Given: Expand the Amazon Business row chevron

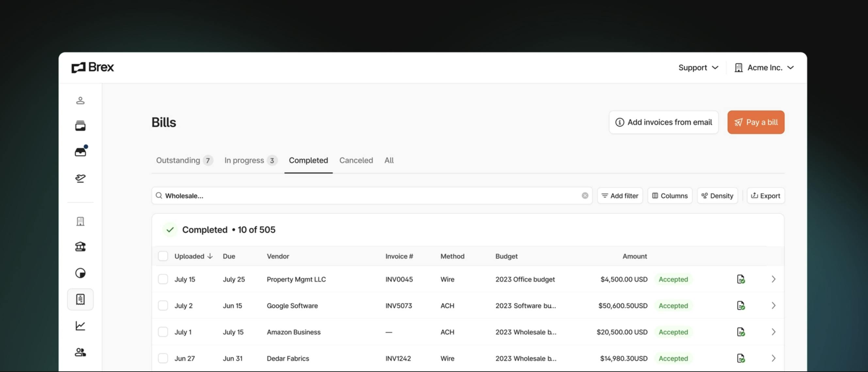Looking at the screenshot, I should click(x=773, y=332).
